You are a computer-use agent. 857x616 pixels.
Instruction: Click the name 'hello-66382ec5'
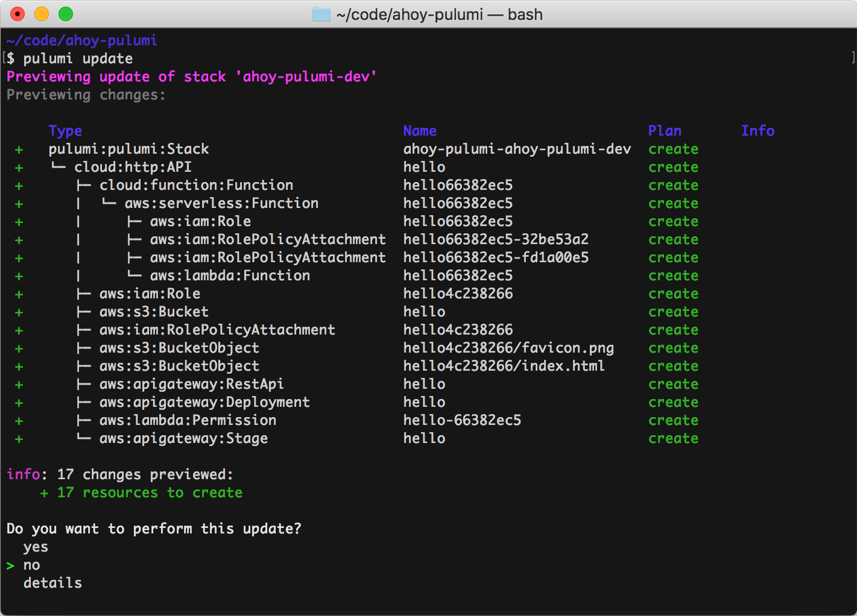[x=462, y=420]
